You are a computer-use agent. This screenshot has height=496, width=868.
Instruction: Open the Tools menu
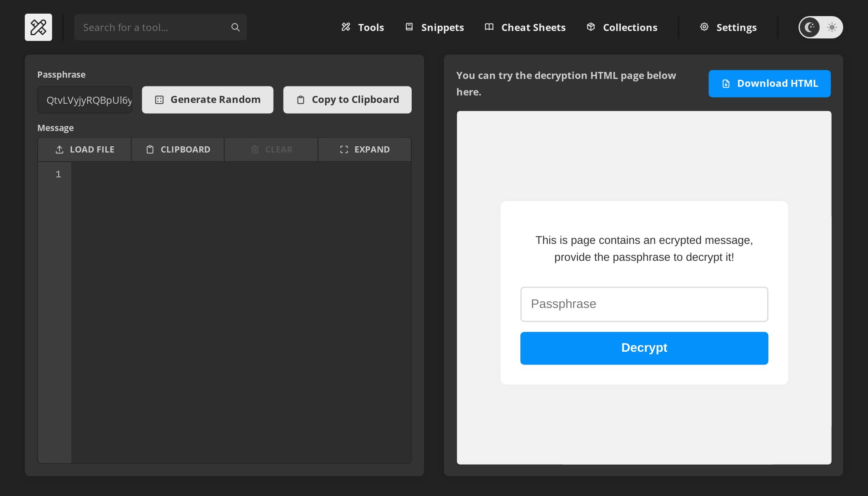(x=363, y=27)
